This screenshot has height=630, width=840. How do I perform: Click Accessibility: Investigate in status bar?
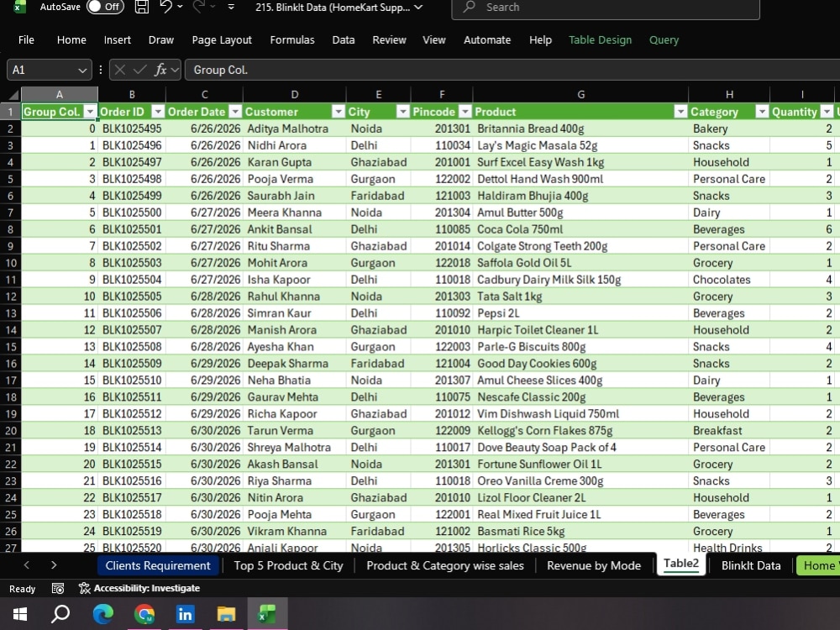(x=139, y=588)
